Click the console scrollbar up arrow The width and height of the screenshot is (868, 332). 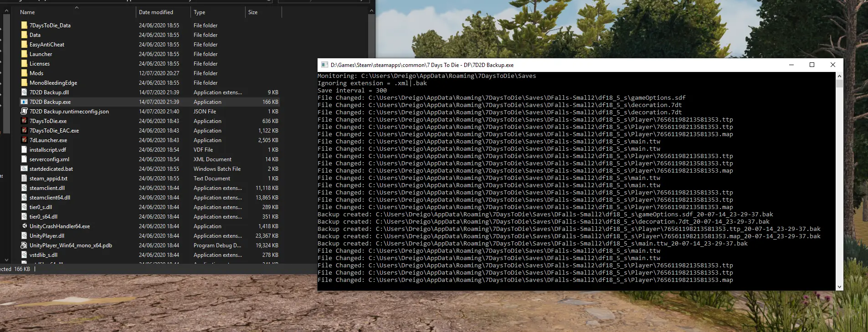click(839, 76)
